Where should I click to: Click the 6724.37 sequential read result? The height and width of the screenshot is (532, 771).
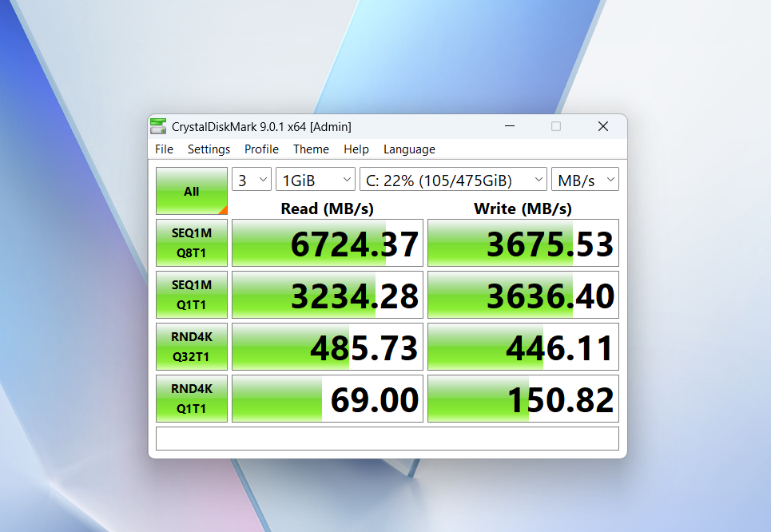[x=328, y=243]
